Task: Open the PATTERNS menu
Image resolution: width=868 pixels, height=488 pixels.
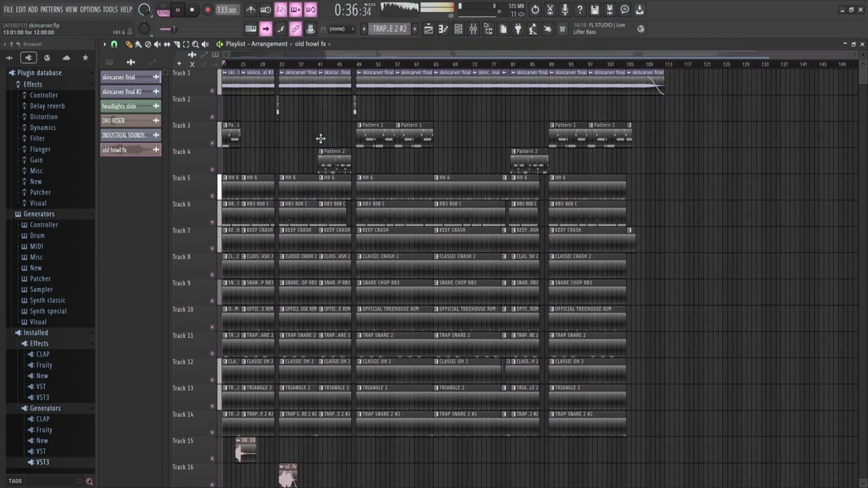Action: (x=52, y=9)
